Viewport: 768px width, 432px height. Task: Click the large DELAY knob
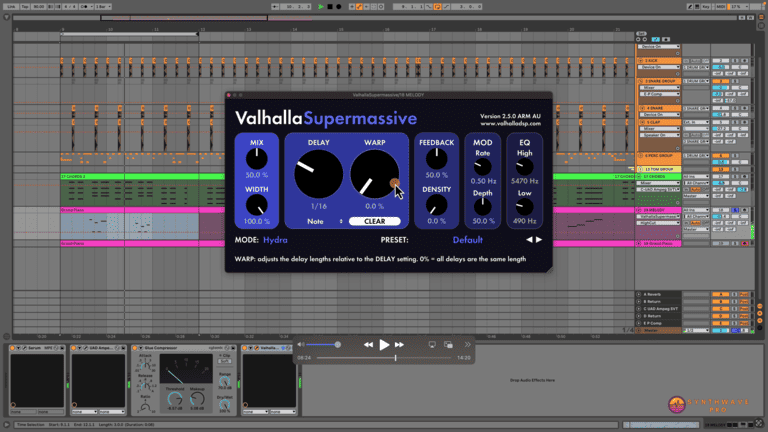click(318, 174)
